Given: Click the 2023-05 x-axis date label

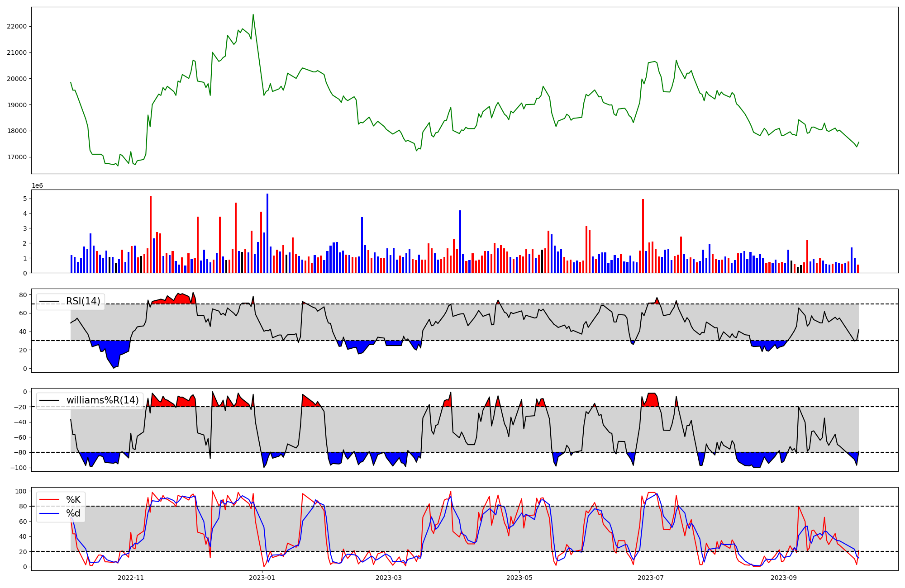Looking at the screenshot, I should tap(519, 578).
